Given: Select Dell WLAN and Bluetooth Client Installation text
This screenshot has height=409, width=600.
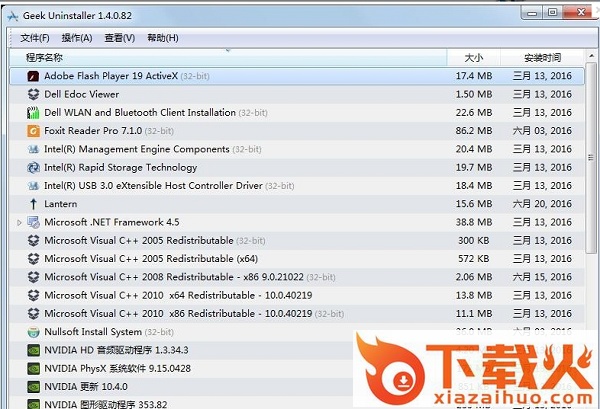Looking at the screenshot, I should [140, 113].
